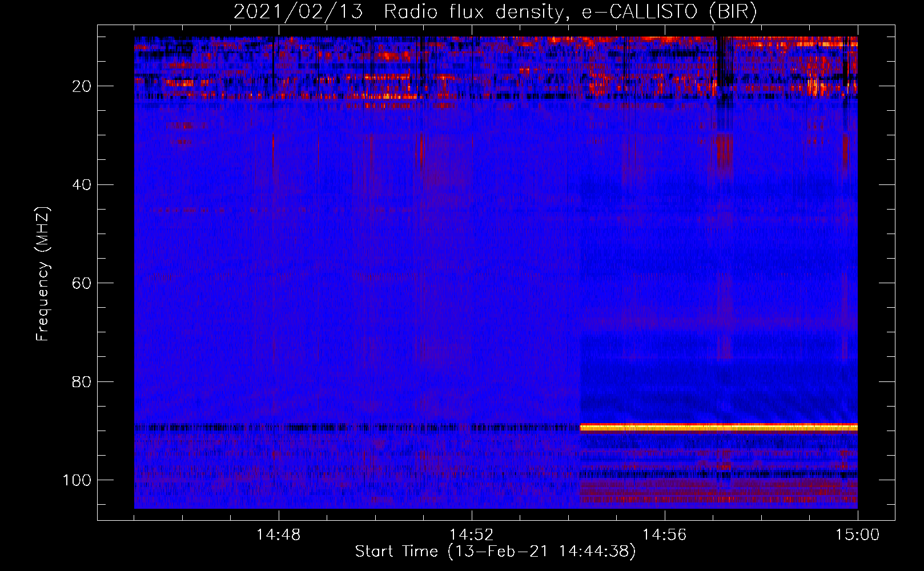
Task: Click the 14:52 time tick label
Action: point(471,535)
